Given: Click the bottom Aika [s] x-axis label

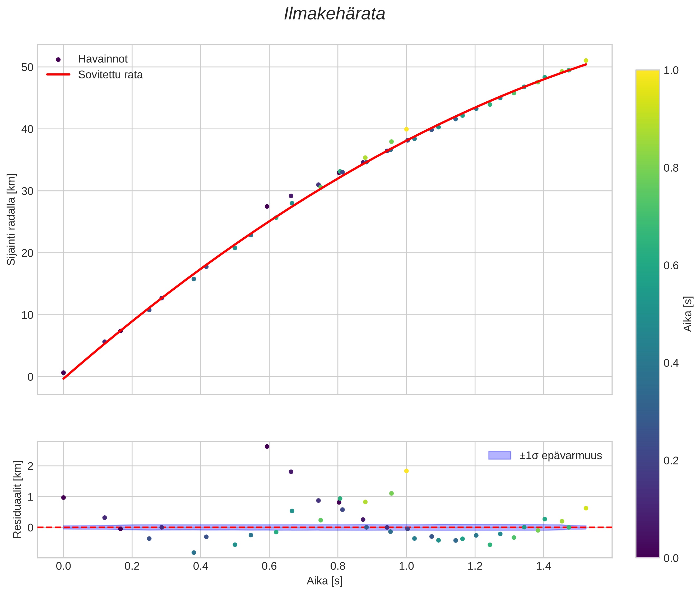Looking at the screenshot, I should tap(324, 581).
